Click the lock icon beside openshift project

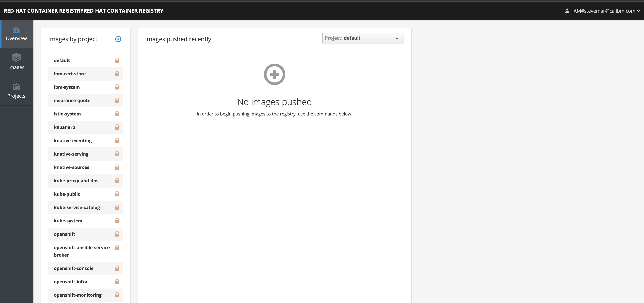[x=117, y=234]
